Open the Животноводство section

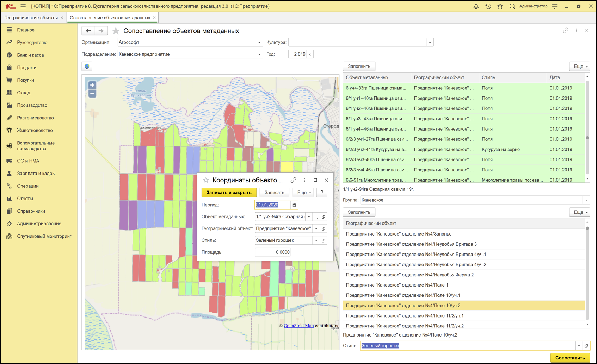tap(35, 131)
